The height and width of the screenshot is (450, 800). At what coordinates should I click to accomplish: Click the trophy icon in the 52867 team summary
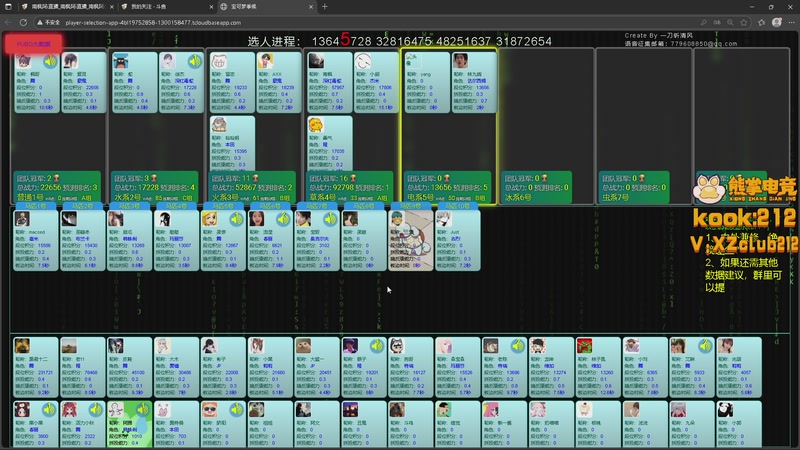(x=255, y=178)
